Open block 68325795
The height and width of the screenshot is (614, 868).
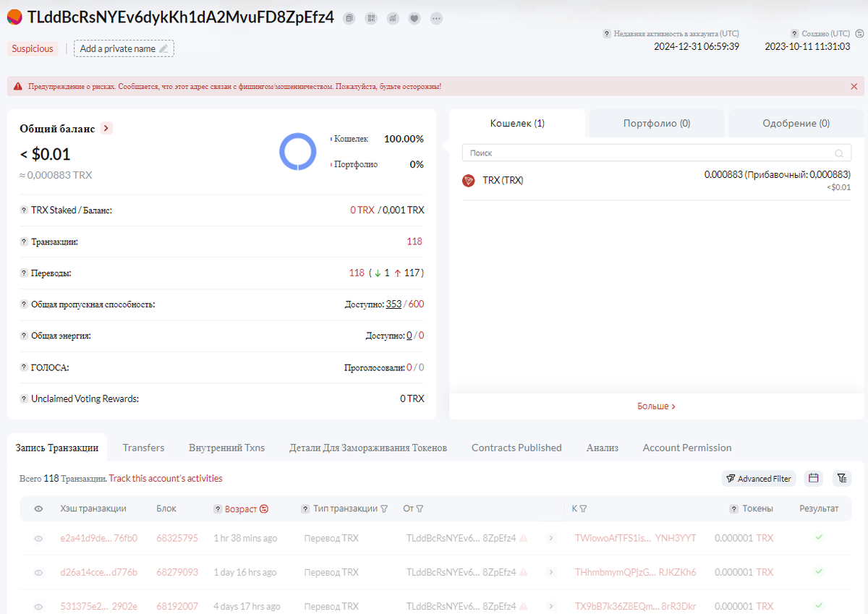coord(176,539)
